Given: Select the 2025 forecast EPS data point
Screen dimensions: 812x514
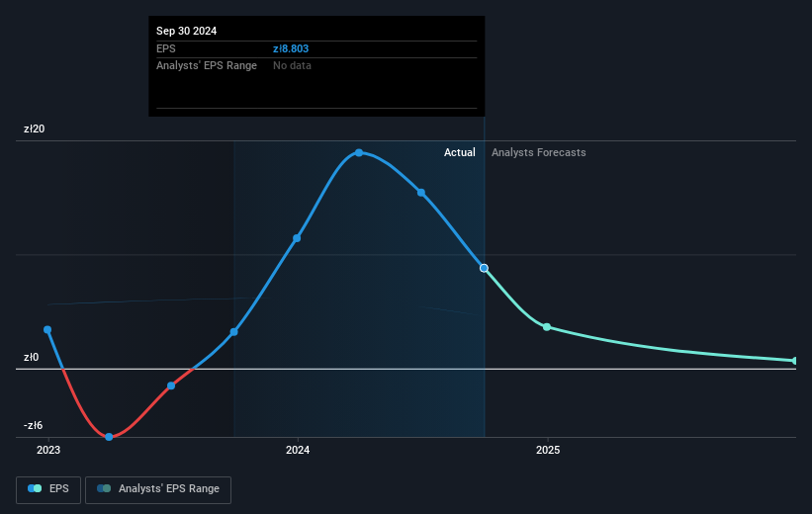Looking at the screenshot, I should pos(547,327).
